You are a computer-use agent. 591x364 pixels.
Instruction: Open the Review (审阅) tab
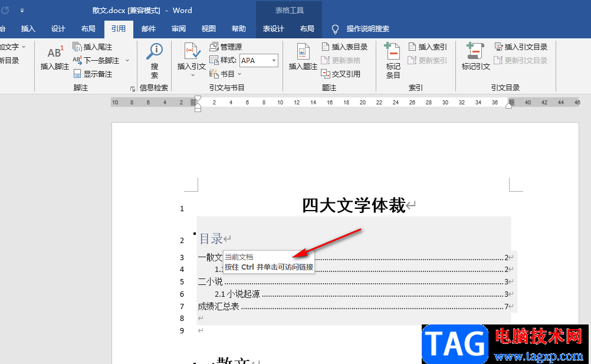[179, 29]
